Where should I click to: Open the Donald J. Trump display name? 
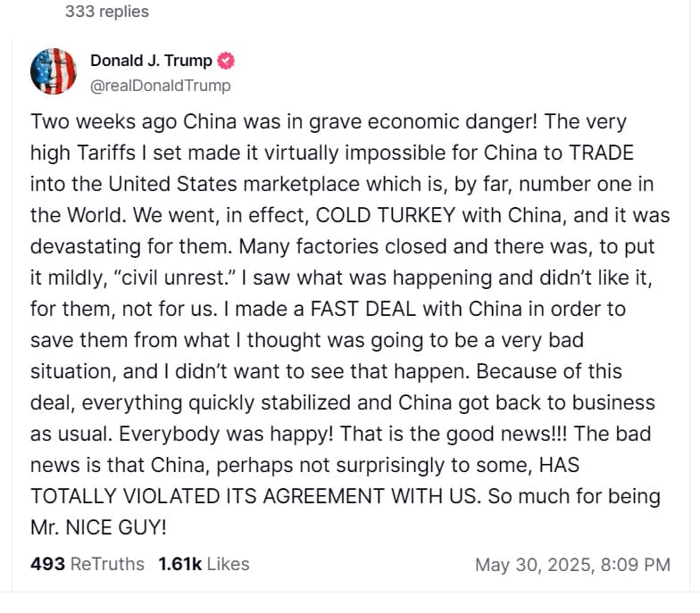(152, 61)
